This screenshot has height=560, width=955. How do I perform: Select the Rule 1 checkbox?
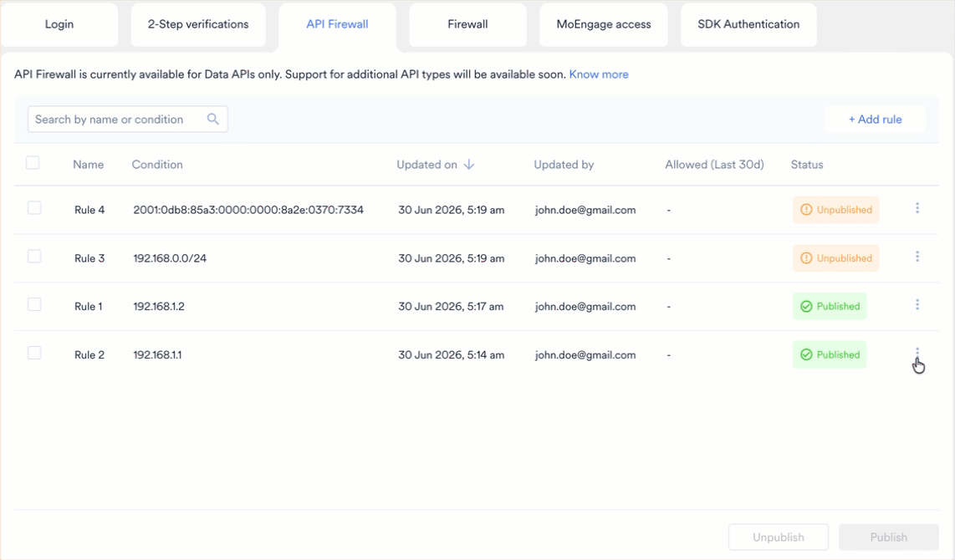click(x=34, y=304)
